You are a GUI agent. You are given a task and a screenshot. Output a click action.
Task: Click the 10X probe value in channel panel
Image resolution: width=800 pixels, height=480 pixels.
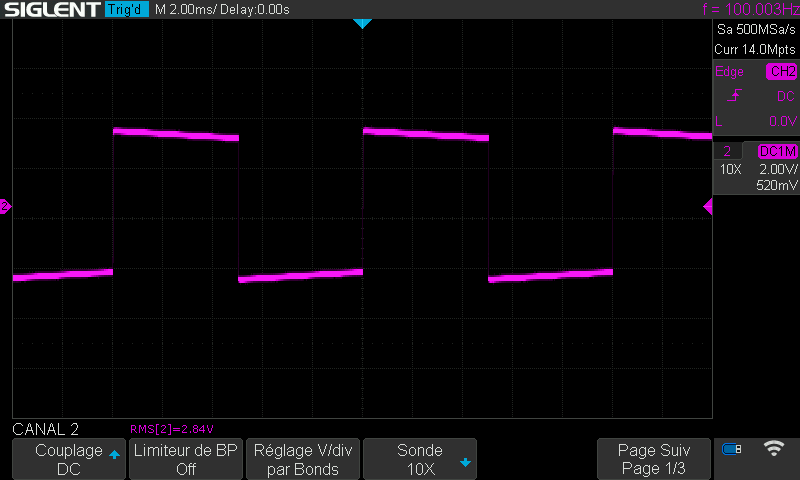pos(730,169)
